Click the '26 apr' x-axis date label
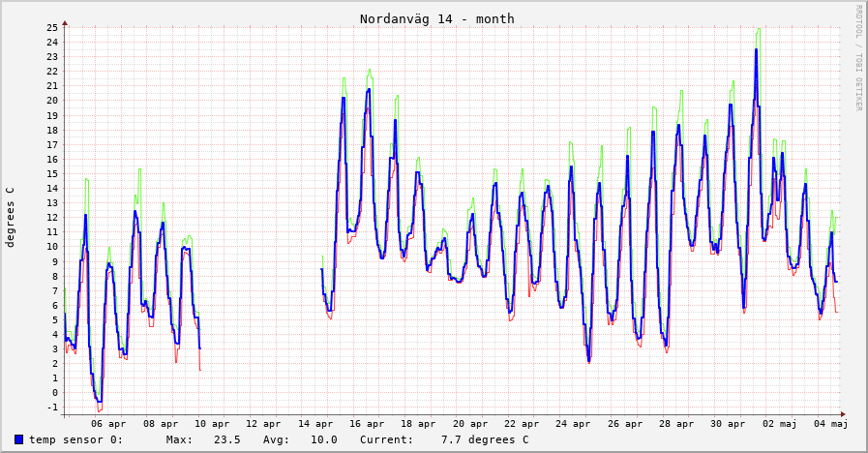Image resolution: width=868 pixels, height=453 pixels. (625, 424)
